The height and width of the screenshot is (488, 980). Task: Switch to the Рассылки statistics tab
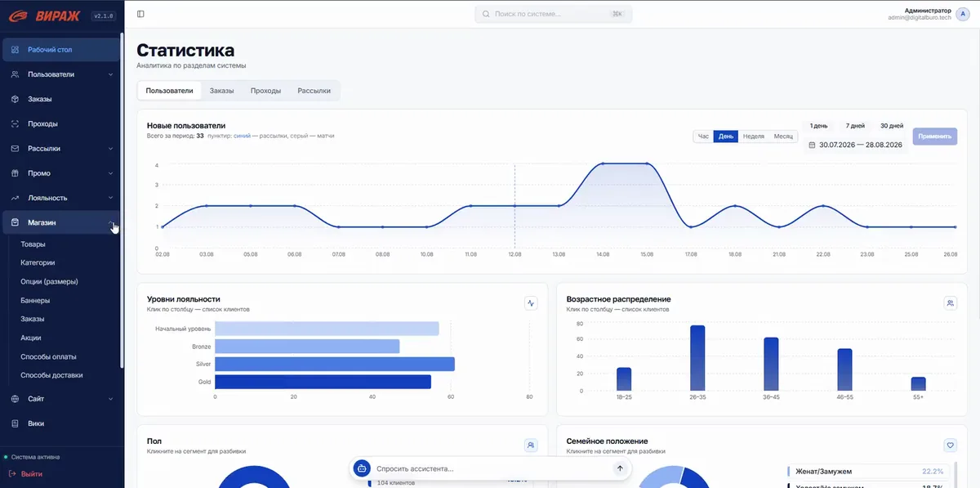coord(314,91)
